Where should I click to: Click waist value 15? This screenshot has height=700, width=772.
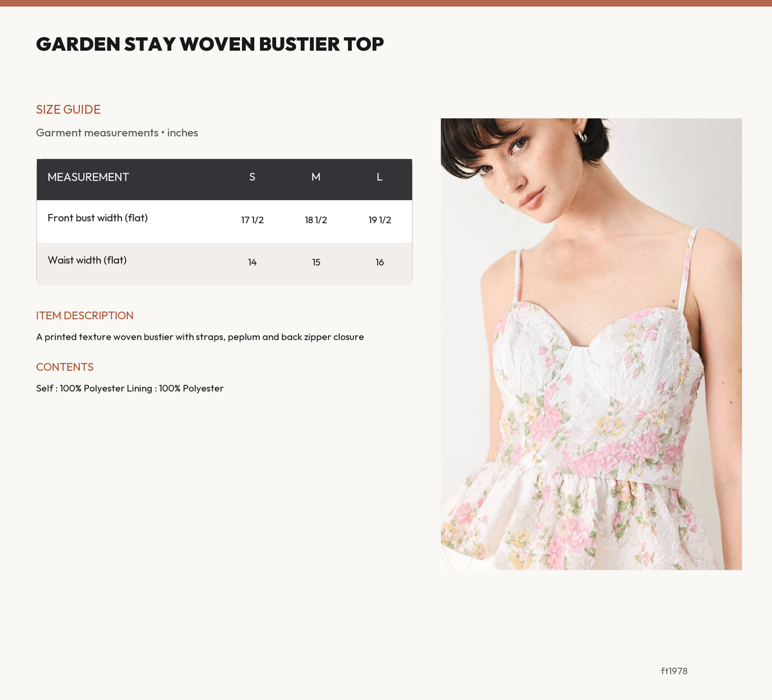[x=316, y=262]
